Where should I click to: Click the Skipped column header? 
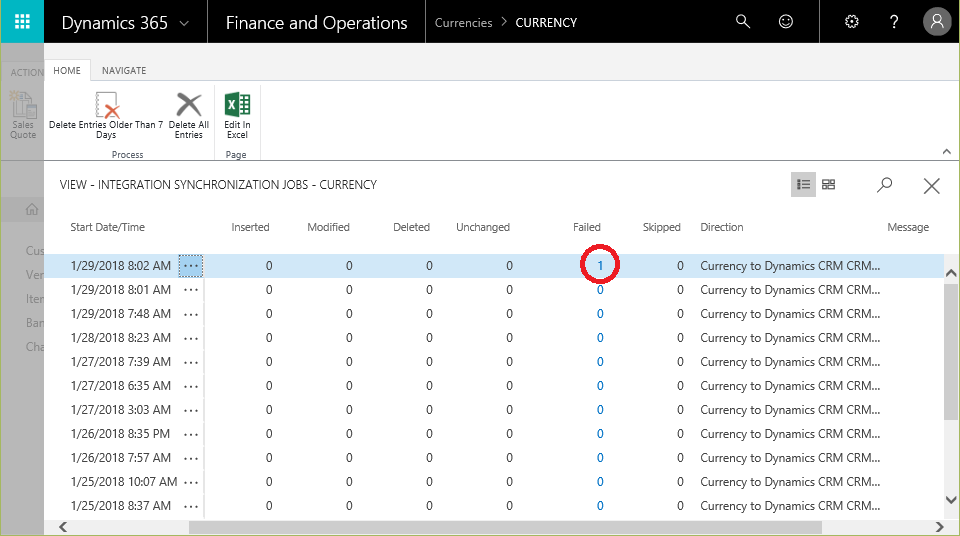661,227
